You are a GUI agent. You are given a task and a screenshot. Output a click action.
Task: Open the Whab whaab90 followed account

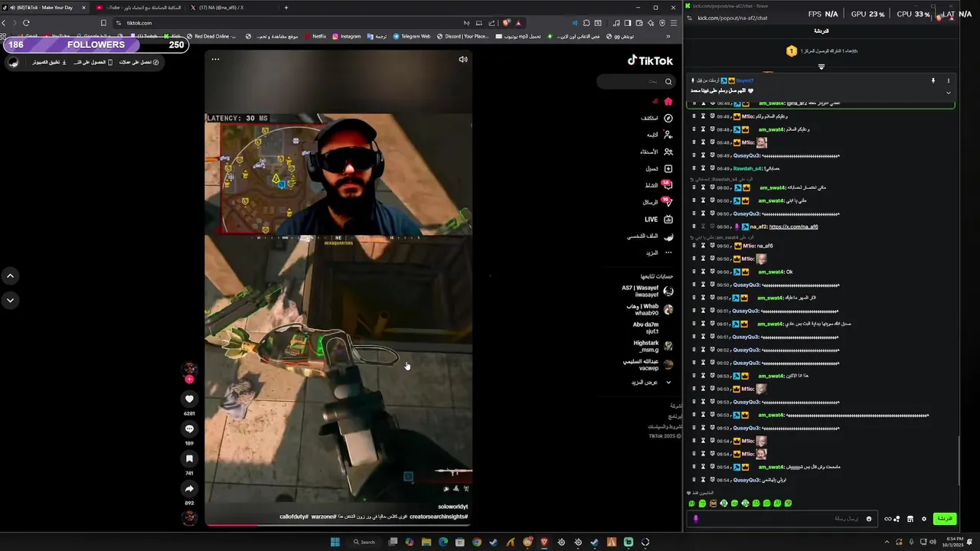(649, 309)
